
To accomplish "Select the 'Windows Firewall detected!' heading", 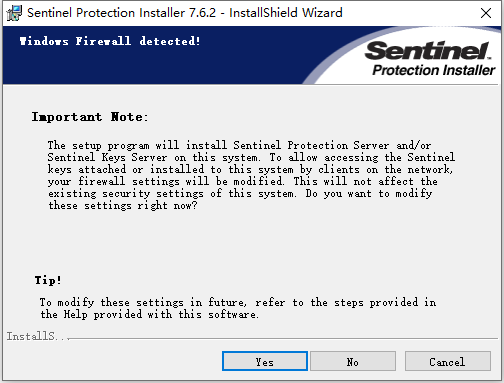I will tap(110, 41).
